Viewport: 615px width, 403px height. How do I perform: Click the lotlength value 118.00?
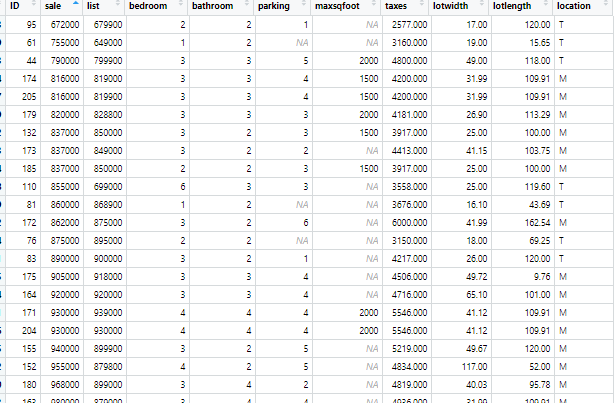point(537,61)
